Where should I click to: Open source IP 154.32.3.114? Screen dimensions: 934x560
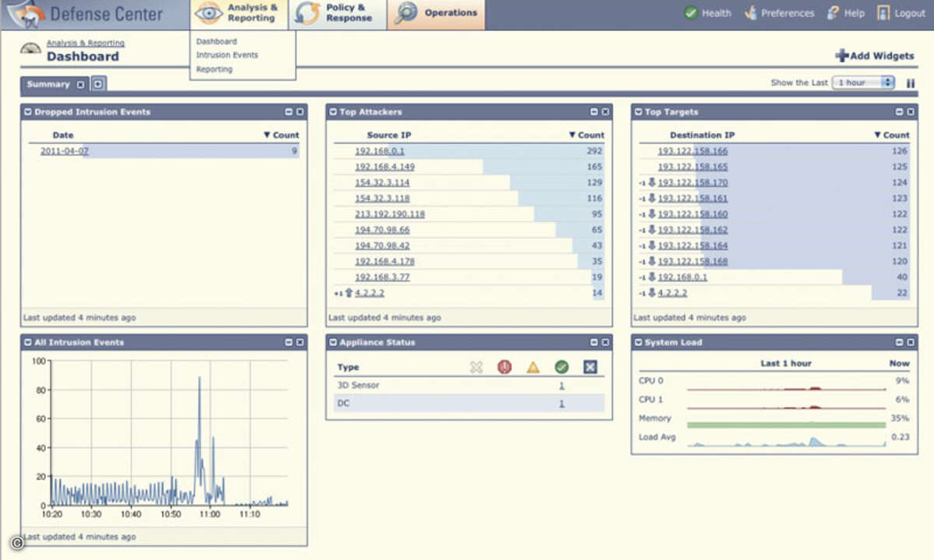(x=382, y=183)
